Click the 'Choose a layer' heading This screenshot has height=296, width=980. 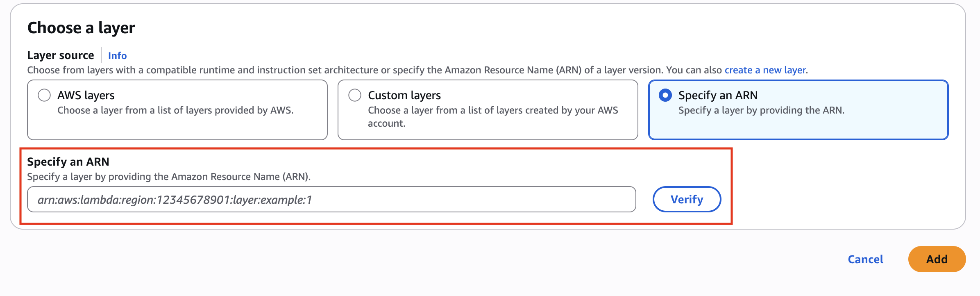[x=81, y=28]
